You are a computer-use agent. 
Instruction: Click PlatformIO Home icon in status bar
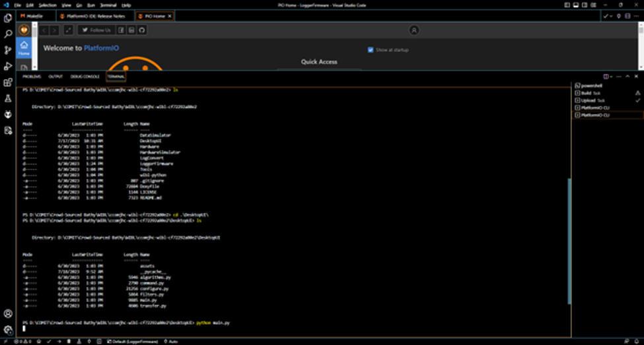(38, 341)
